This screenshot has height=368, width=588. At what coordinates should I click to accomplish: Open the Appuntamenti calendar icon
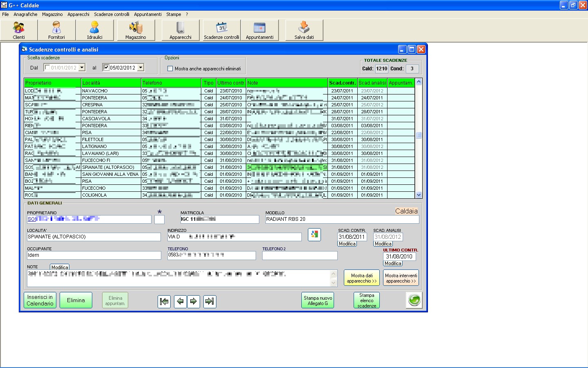pos(260,30)
